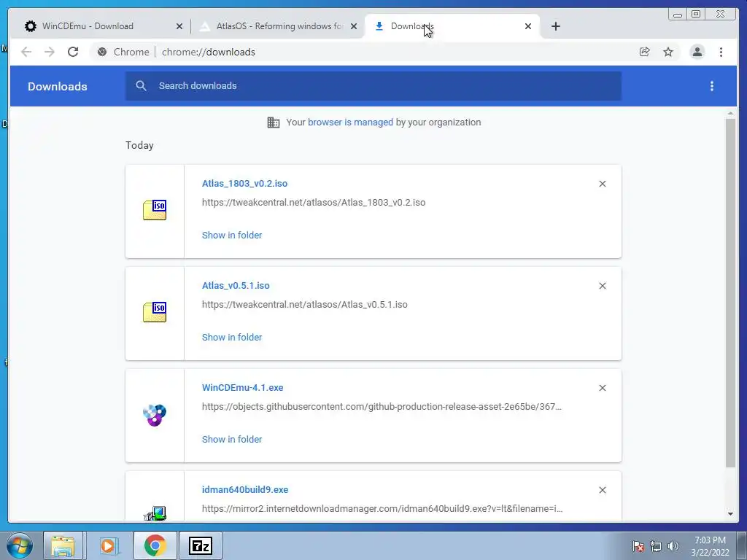Open the Windows Start menu
The image size is (747, 560).
pos(19,545)
